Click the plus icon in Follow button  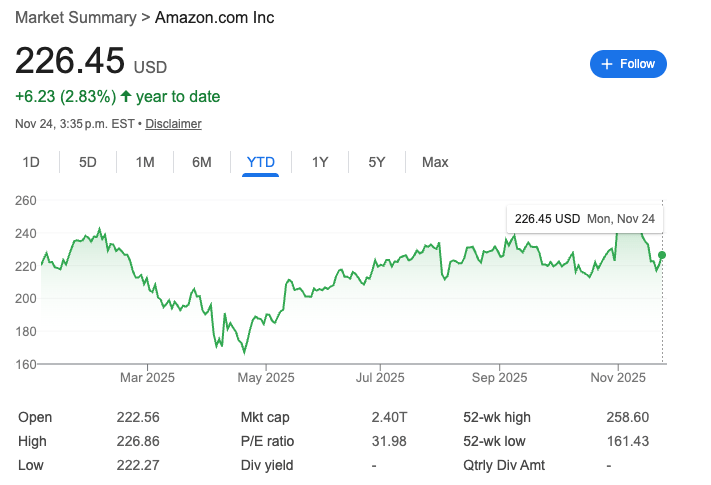coord(606,64)
